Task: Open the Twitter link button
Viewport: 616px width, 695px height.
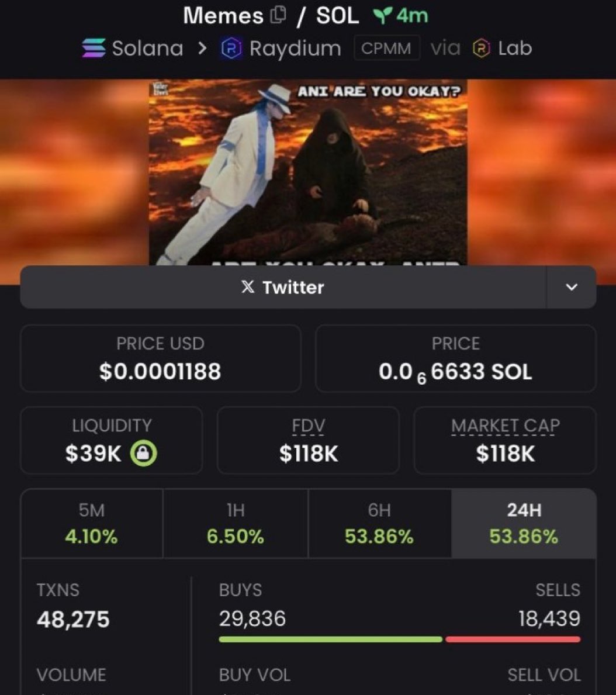Action: tap(283, 287)
